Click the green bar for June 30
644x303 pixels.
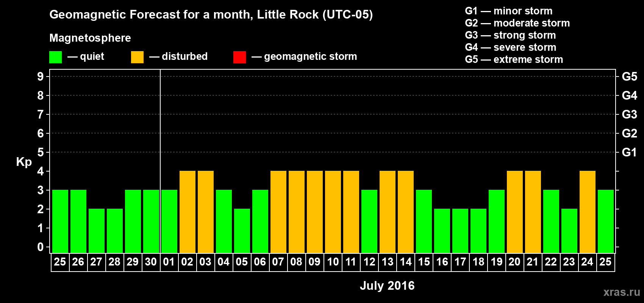pos(151,221)
